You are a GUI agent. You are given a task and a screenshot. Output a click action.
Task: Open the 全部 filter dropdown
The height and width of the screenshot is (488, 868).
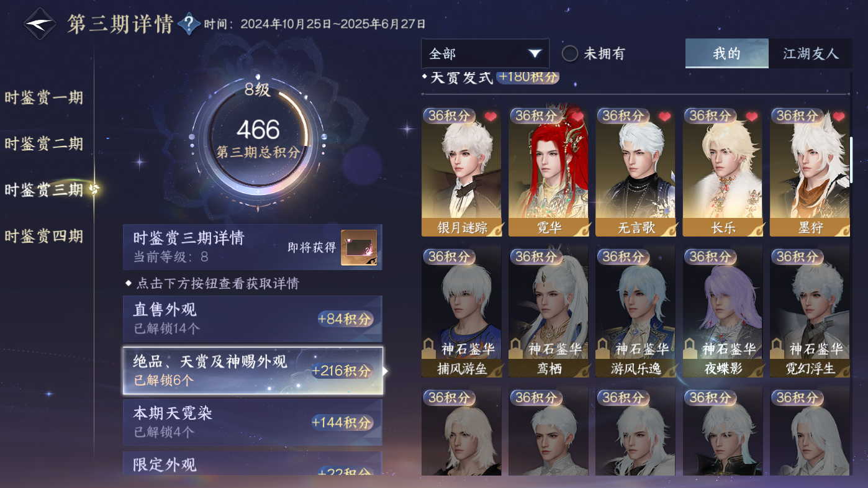[x=485, y=53]
